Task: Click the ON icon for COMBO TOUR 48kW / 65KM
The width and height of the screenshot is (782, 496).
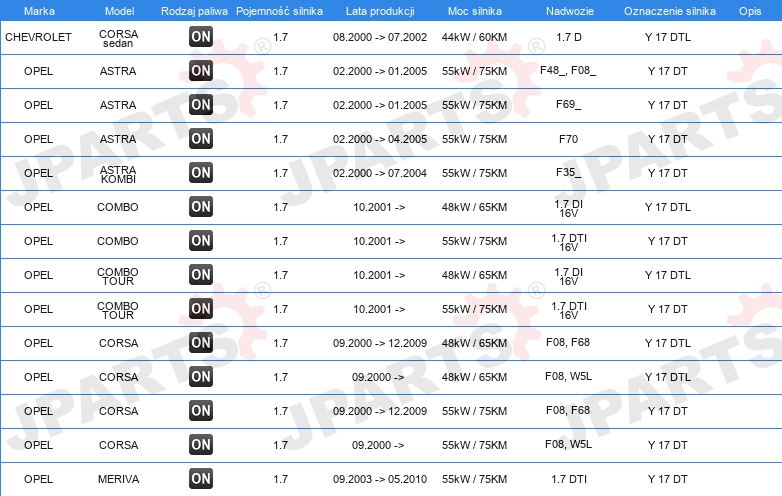Action: (201, 275)
